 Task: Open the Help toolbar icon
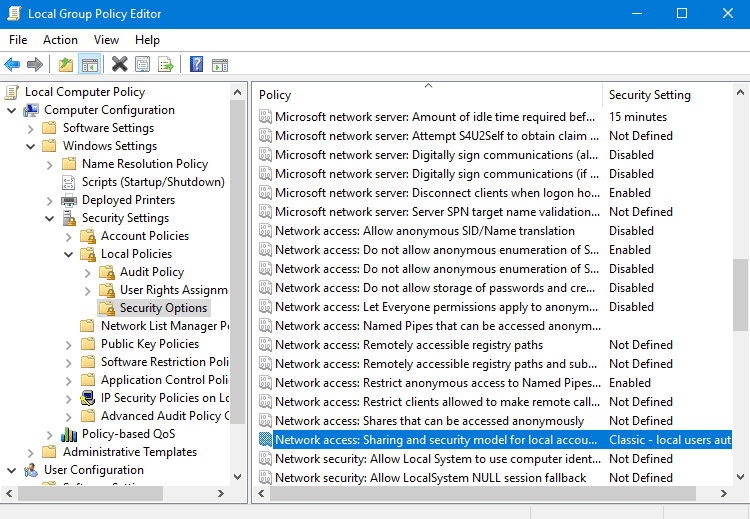click(197, 64)
